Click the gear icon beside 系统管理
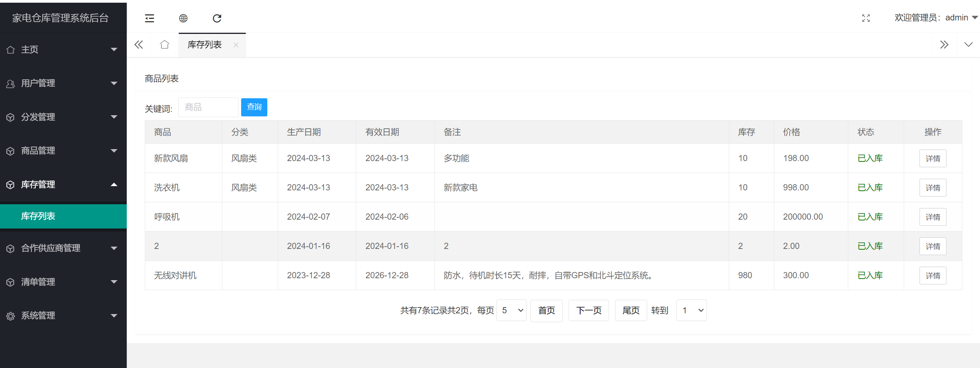The height and width of the screenshot is (368, 980). click(x=10, y=316)
